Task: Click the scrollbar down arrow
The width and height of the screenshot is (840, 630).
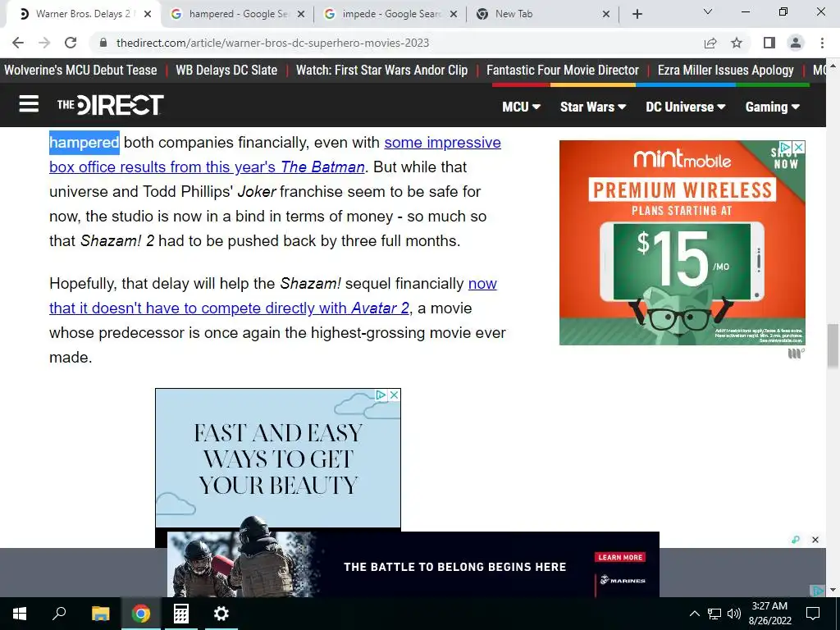Action: click(833, 590)
